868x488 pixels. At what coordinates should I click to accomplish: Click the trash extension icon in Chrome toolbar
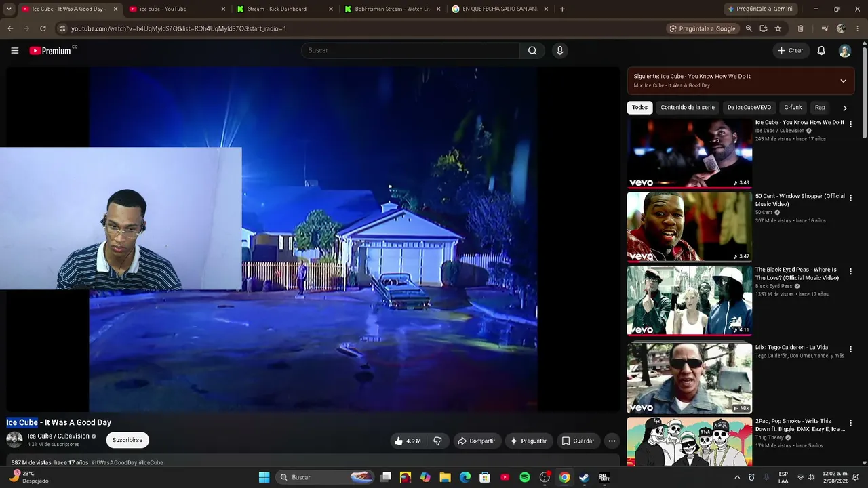pyautogui.click(x=800, y=28)
